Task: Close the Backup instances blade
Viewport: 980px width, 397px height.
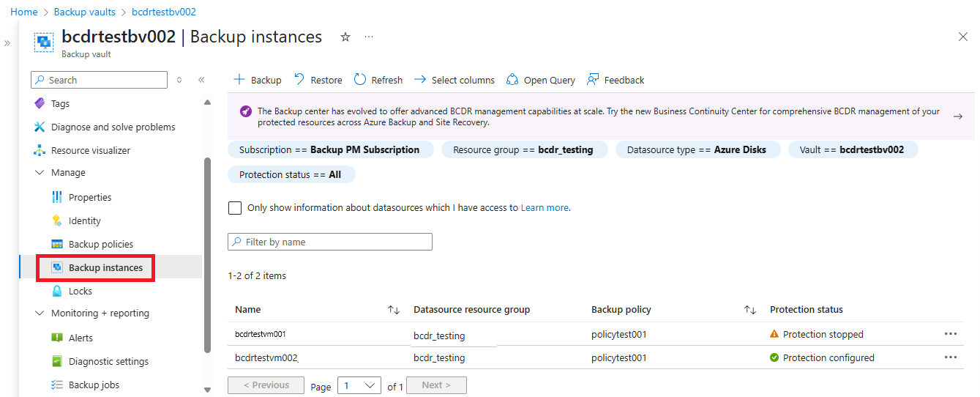Action: point(963,37)
